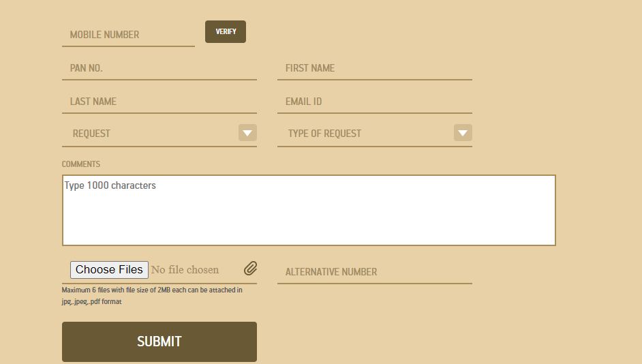Click the Verify button
Image resolution: width=642 pixels, height=364 pixels.
coord(226,31)
